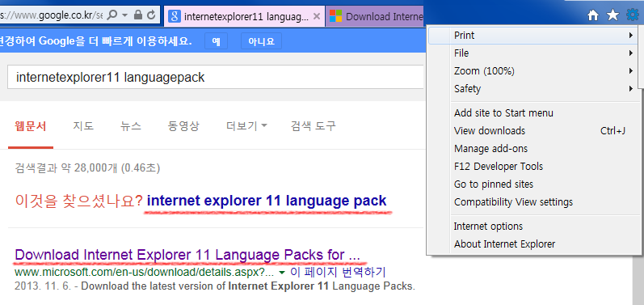
Task: Click the address bar search magnifier icon
Action: click(x=112, y=15)
